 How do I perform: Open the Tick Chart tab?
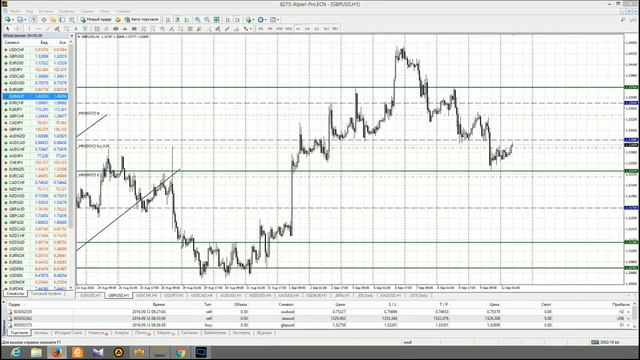pyautogui.click(x=46, y=294)
